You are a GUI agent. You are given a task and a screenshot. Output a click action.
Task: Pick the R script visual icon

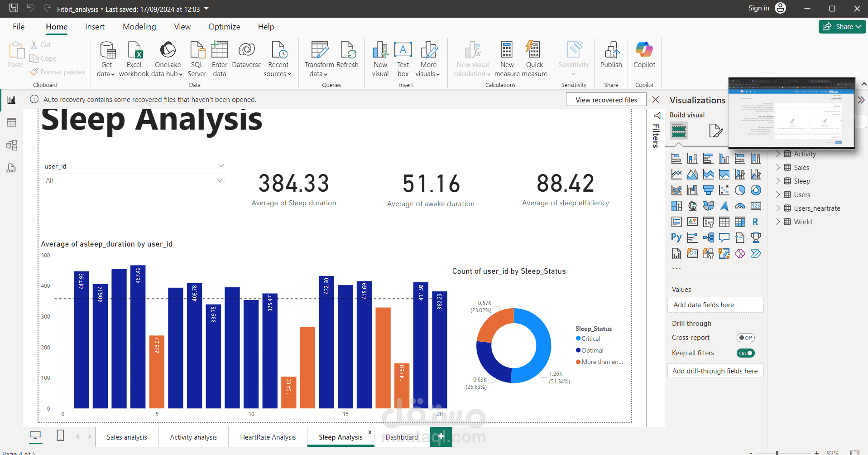(x=755, y=222)
